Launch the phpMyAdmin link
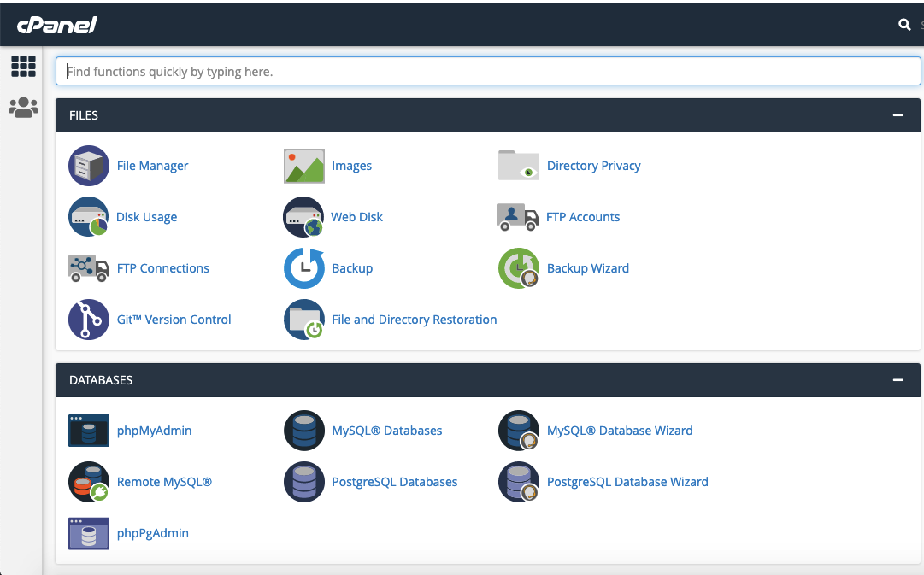 pyautogui.click(x=155, y=431)
